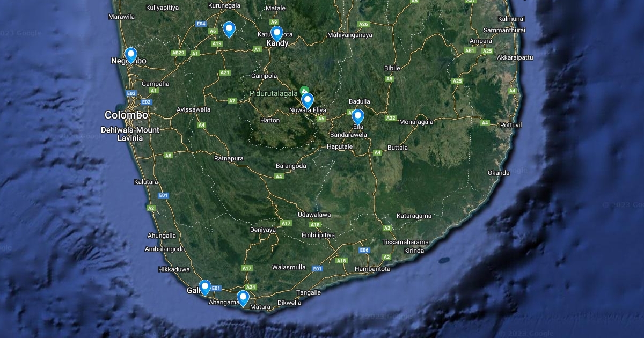
Task: Click the AB29 road shield
Action: pos(178,53)
